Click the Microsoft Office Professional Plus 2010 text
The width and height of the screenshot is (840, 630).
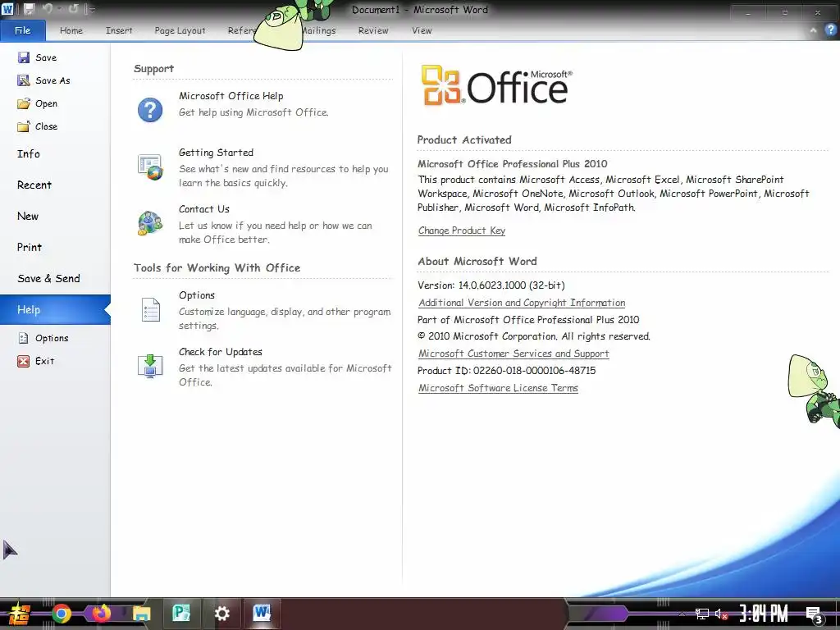pos(512,164)
